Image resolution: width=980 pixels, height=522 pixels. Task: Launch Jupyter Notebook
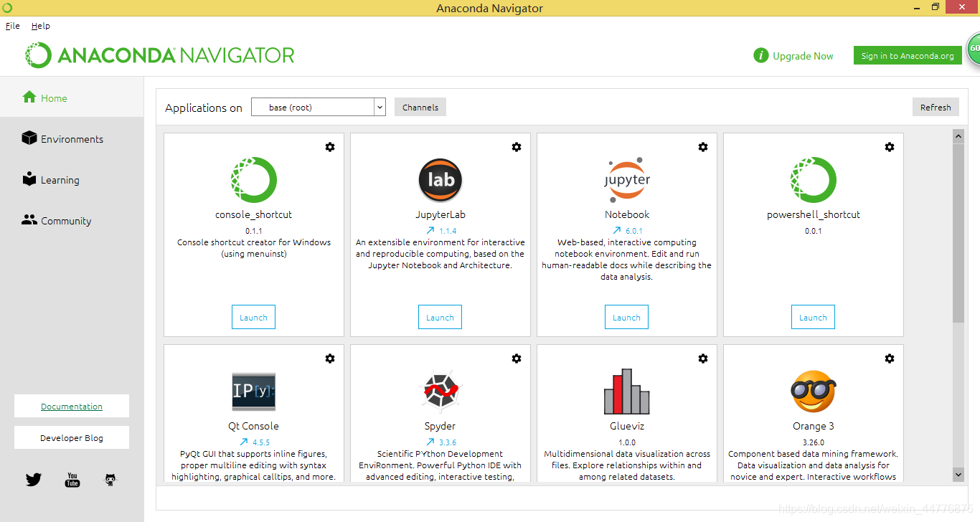pos(626,317)
